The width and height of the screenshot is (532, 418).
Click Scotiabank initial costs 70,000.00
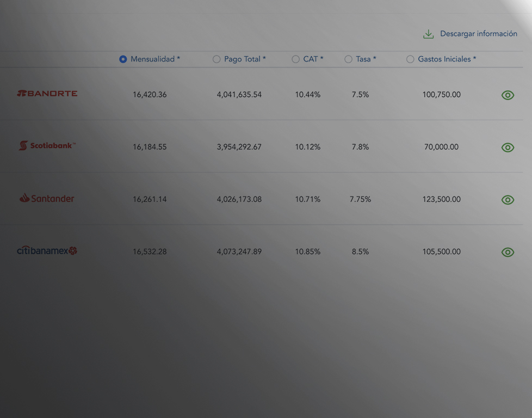(x=441, y=147)
